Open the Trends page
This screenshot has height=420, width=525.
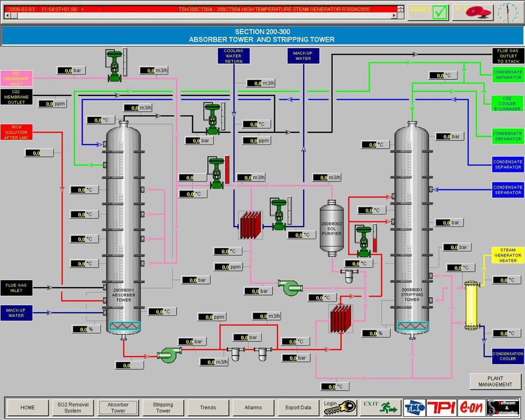point(208,408)
